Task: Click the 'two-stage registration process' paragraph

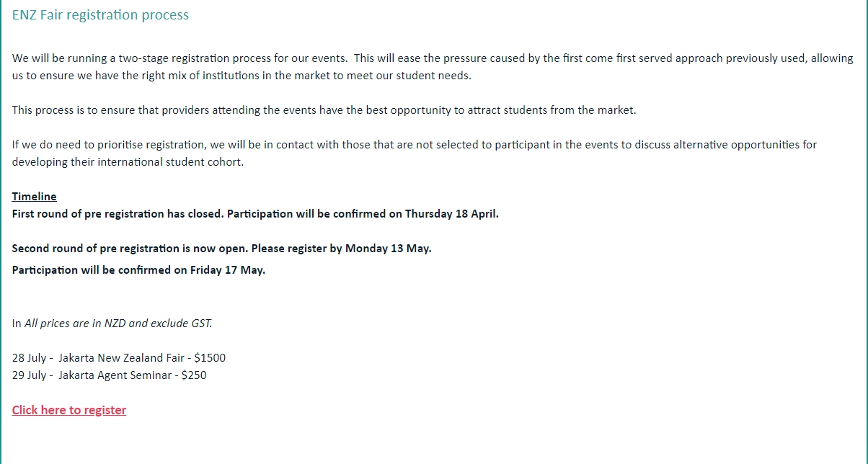Action: pyautogui.click(x=433, y=66)
